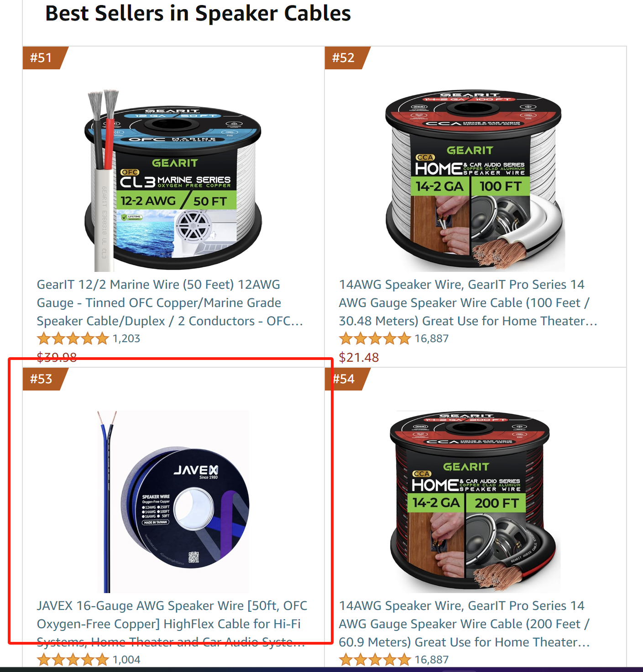
Task: Open the 1,004 reviews count link
Action: pyautogui.click(x=126, y=660)
